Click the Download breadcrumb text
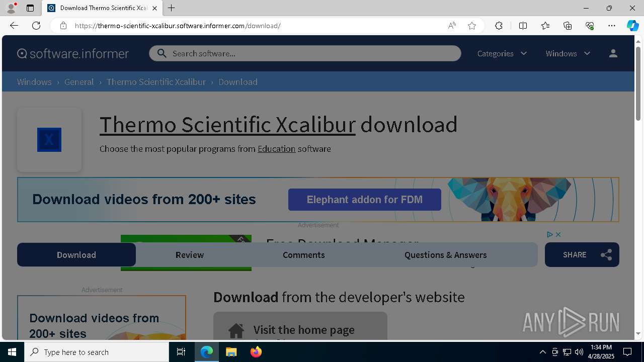Viewport: 644px width, 362px height. coord(238,82)
